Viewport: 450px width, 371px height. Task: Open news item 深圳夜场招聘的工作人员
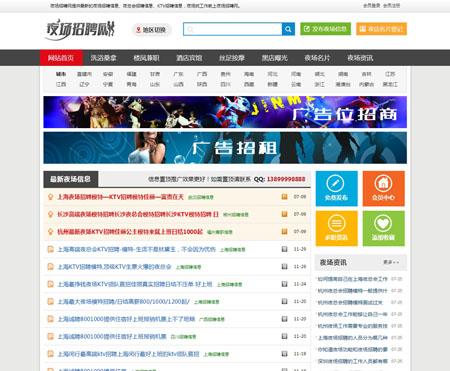(x=353, y=361)
